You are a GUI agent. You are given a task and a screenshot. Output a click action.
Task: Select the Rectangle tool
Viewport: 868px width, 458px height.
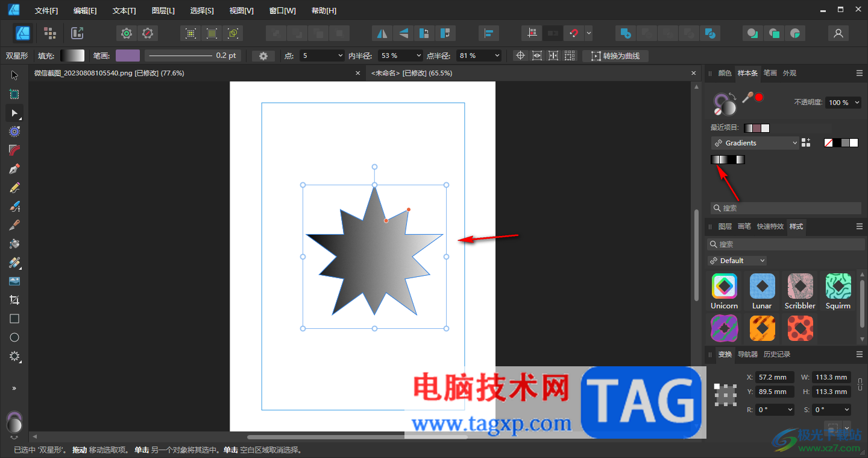[x=14, y=319]
